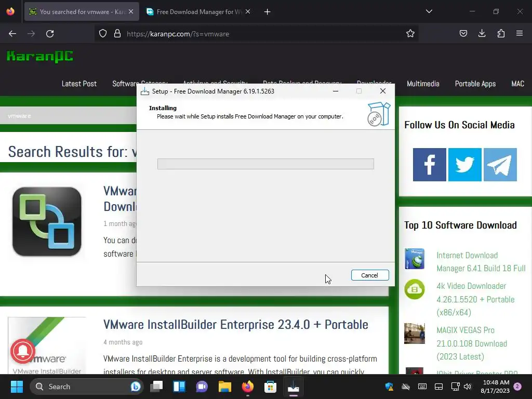
Task: Click the URL address bar
Action: (258, 34)
